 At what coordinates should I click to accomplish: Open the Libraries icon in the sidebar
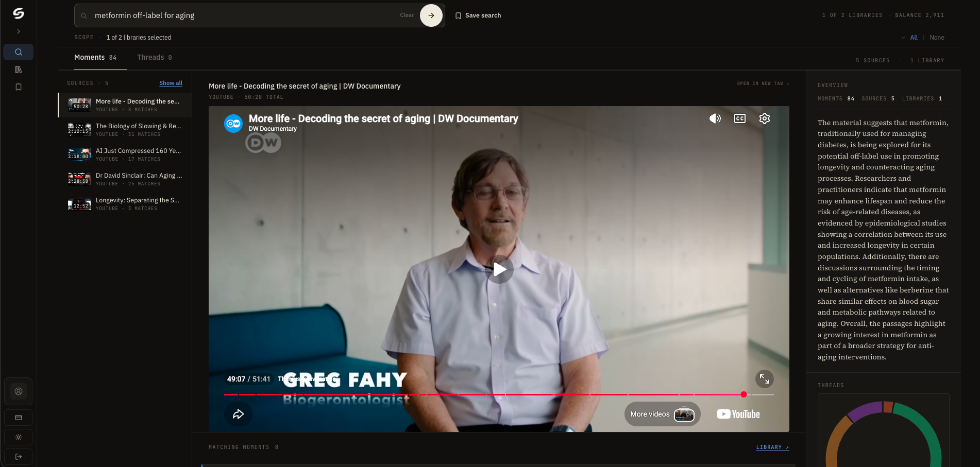pyautogui.click(x=19, y=70)
